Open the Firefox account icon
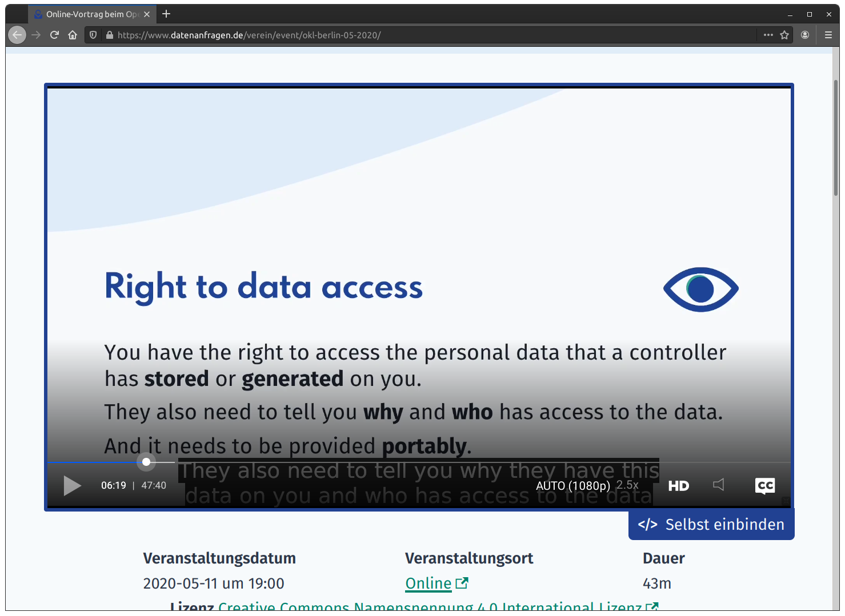This screenshot has height=616, width=845. click(805, 35)
